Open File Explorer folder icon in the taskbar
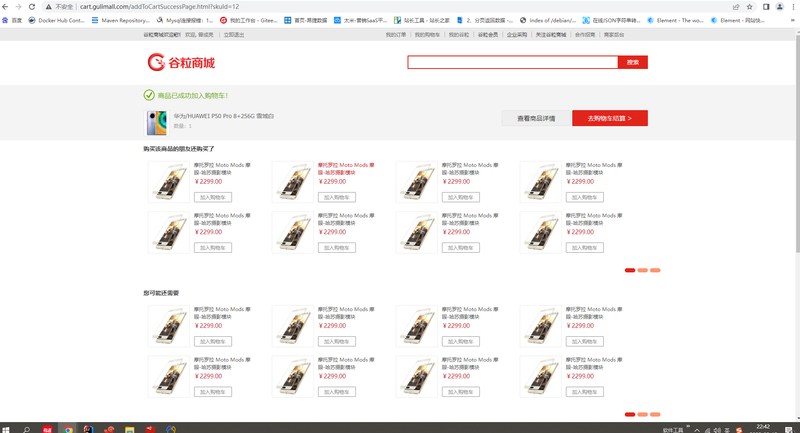 point(130,429)
